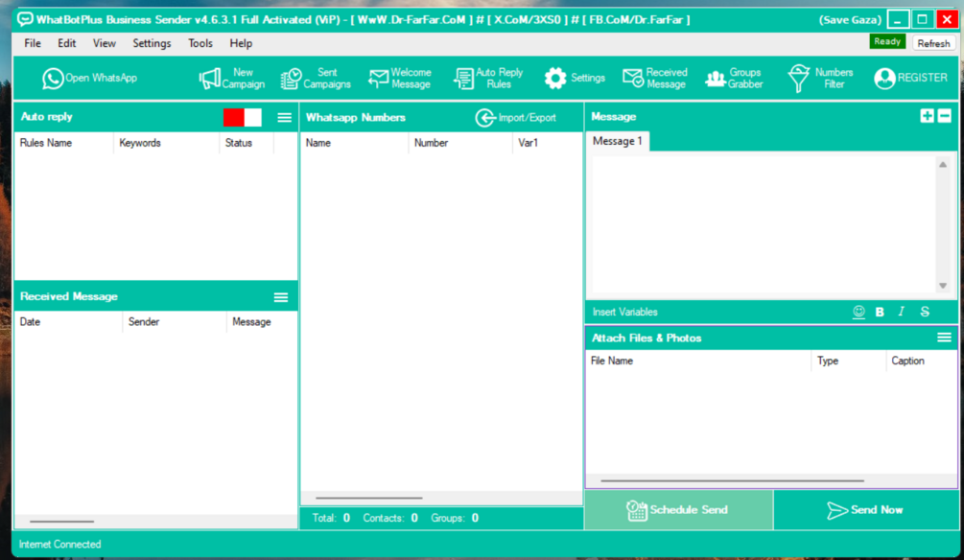
Task: Open Sent Campaigns from the toolbar
Action: [x=317, y=78]
